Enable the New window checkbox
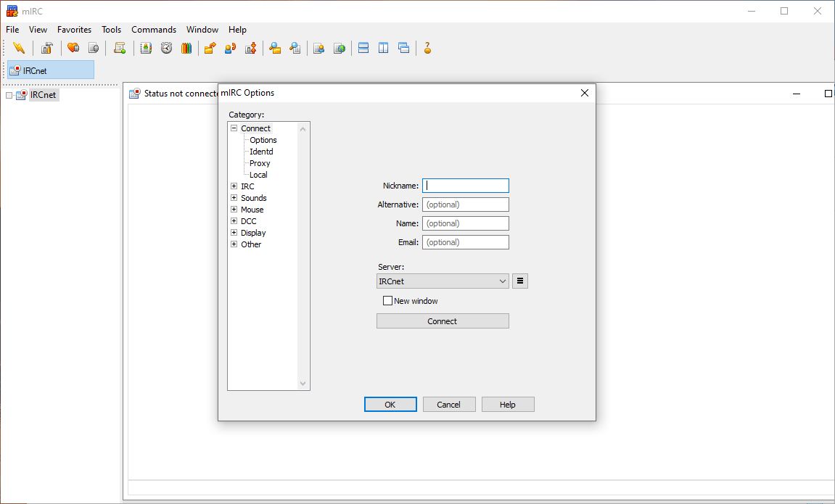This screenshot has height=504, width=835. 387,301
